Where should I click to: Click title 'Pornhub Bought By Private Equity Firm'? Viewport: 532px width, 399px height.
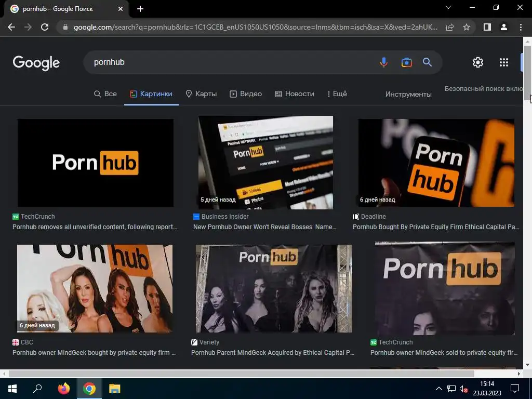pos(436,227)
